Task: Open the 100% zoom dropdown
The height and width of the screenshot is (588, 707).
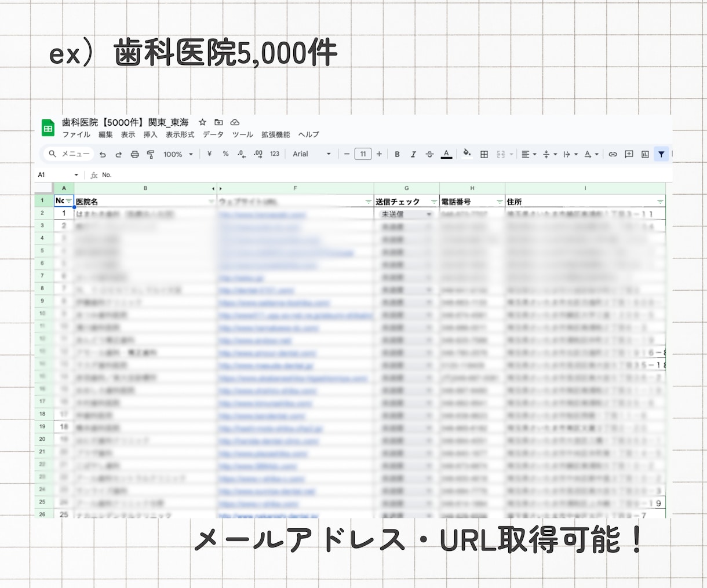Action: 178,154
